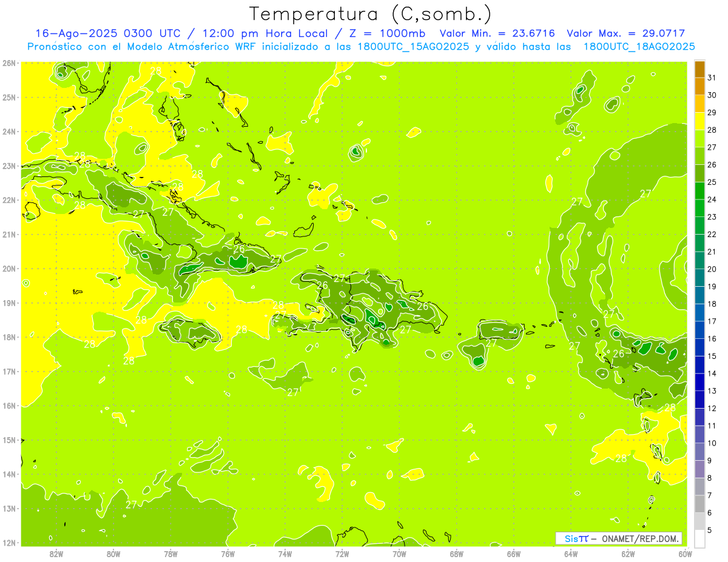728x562 pixels.
Task: Click the 74W longitude axis label
Action: [x=285, y=554]
